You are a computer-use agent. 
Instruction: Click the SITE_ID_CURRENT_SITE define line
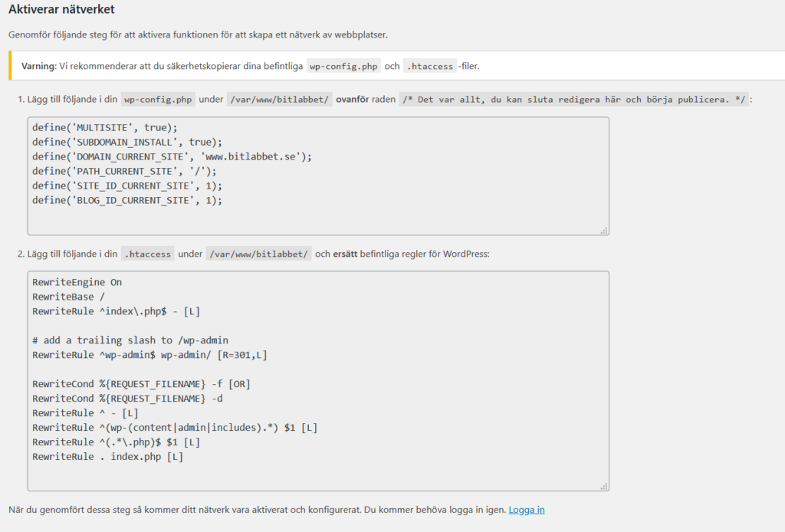point(127,186)
